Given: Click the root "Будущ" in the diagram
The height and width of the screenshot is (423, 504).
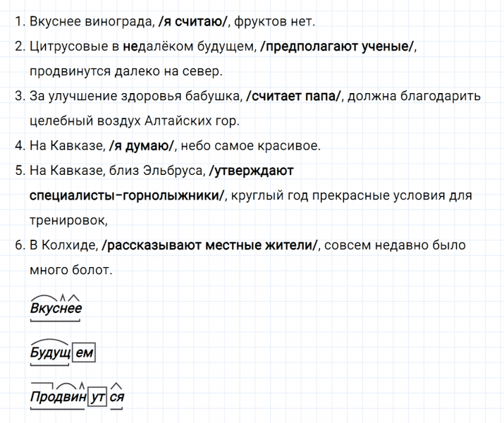Looking at the screenshot, I should 50,353.
